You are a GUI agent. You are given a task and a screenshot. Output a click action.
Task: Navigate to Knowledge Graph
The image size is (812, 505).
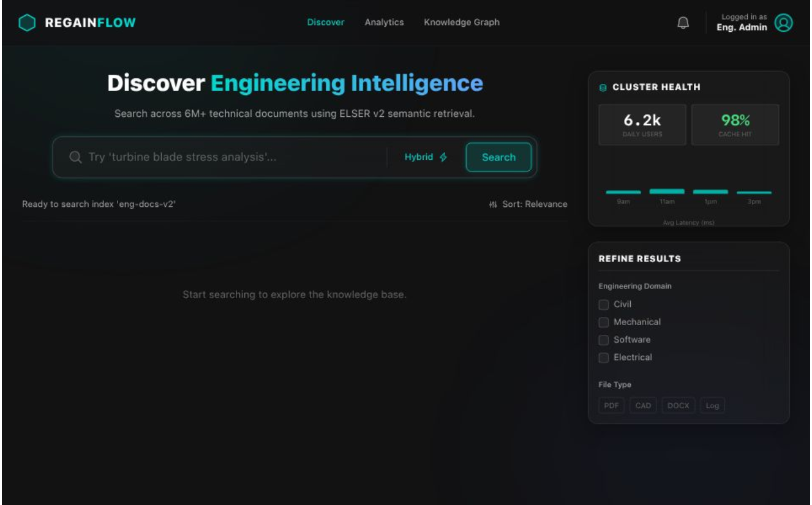pos(462,22)
